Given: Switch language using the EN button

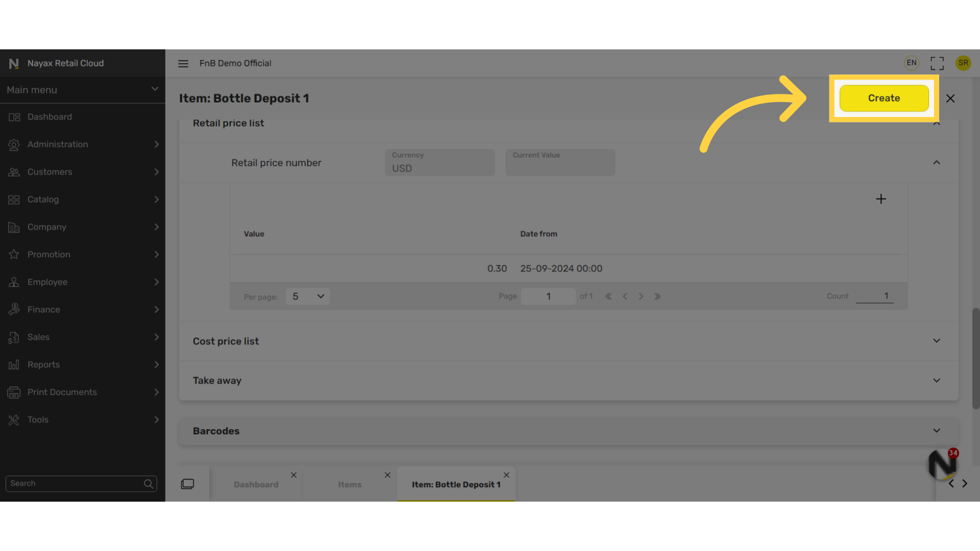Looking at the screenshot, I should 912,63.
